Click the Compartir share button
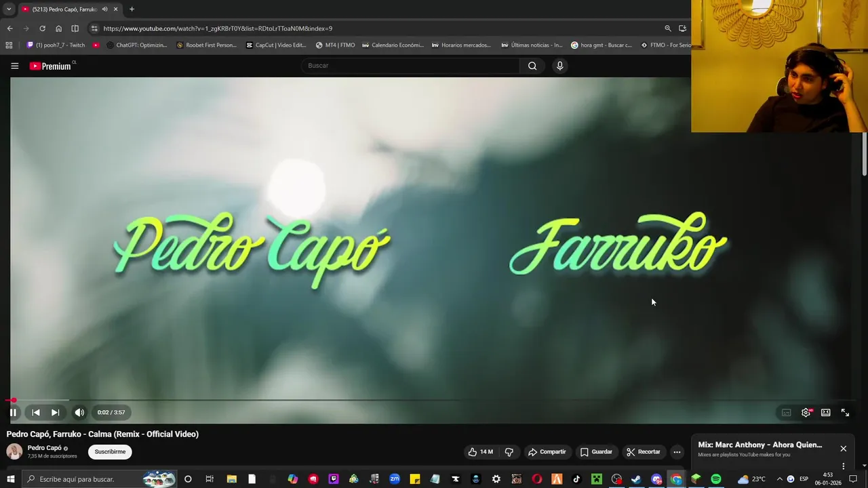 click(547, 452)
